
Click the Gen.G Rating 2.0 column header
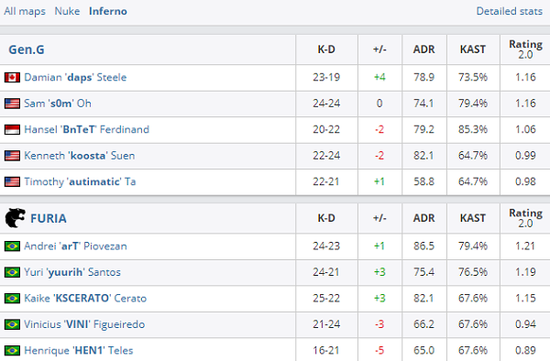pos(525,49)
